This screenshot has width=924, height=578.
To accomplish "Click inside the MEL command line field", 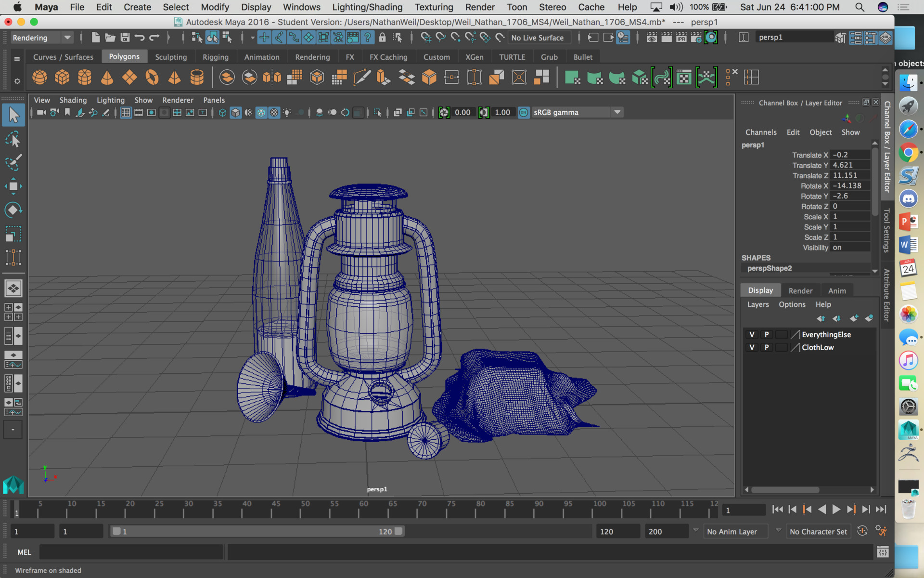I will click(130, 552).
